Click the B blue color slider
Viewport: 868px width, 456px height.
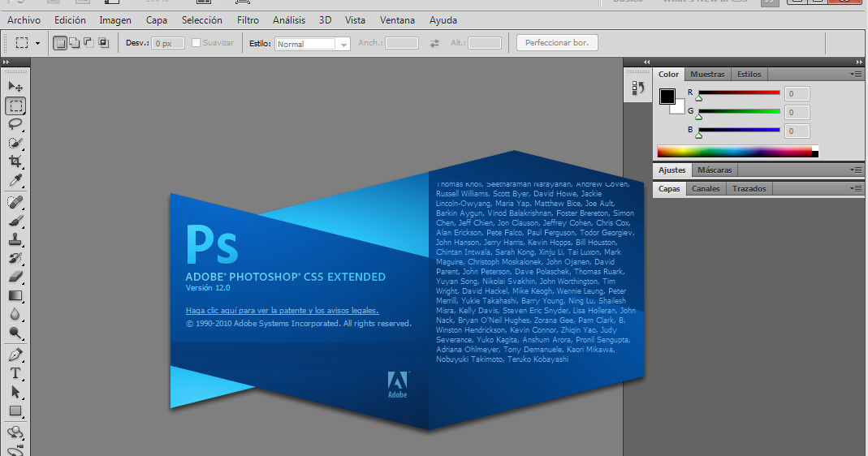click(x=739, y=130)
